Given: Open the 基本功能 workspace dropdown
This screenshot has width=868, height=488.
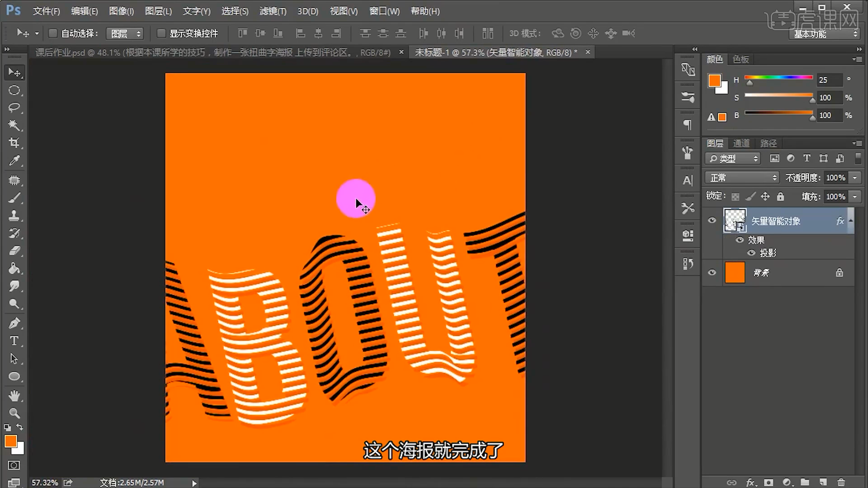Looking at the screenshot, I should coord(826,34).
